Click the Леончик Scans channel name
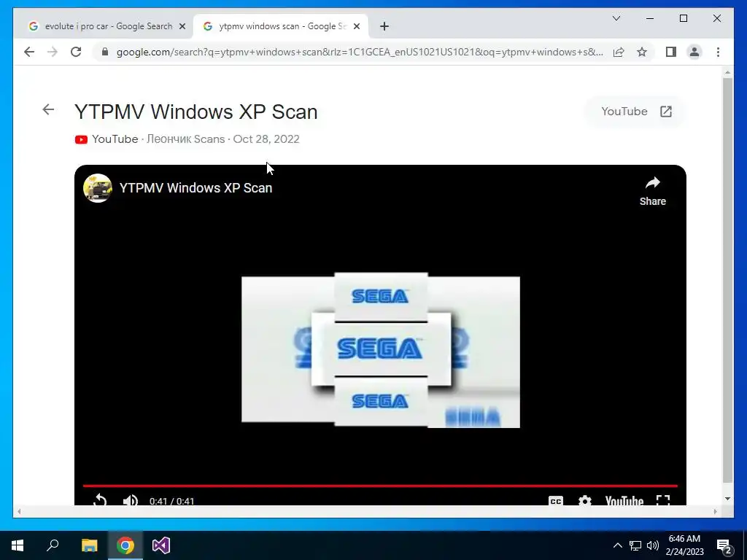Screen dimensions: 747x560 (185, 139)
